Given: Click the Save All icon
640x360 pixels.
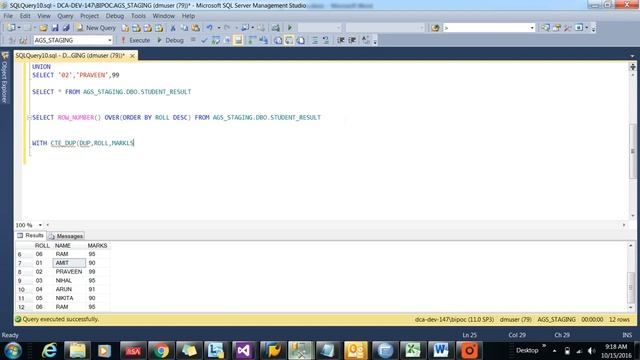Looking at the screenshot, I should pos(66,28).
